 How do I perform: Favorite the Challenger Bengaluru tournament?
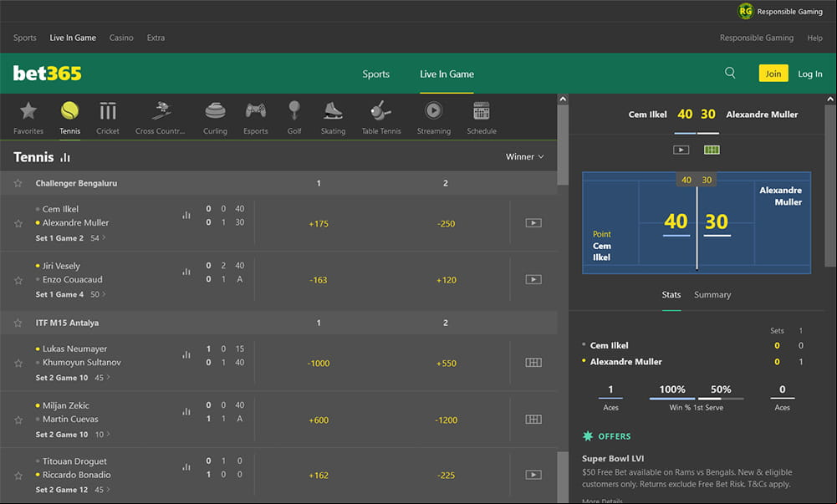[x=18, y=183]
